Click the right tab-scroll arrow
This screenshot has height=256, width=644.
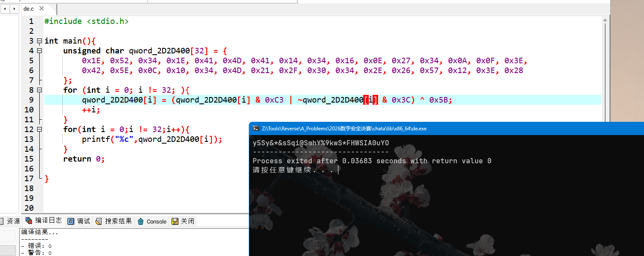point(15,9)
